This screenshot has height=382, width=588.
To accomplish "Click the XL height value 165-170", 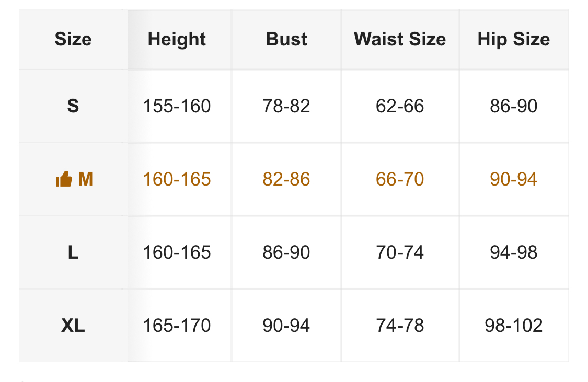I will [x=177, y=326].
